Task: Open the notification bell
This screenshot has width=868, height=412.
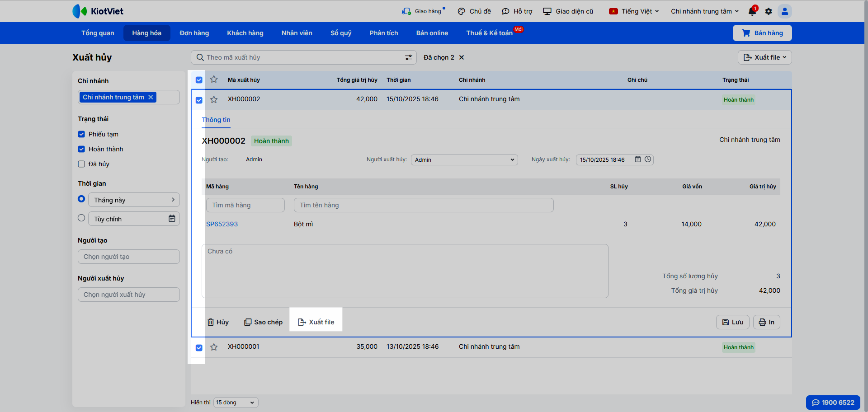Action: [752, 11]
